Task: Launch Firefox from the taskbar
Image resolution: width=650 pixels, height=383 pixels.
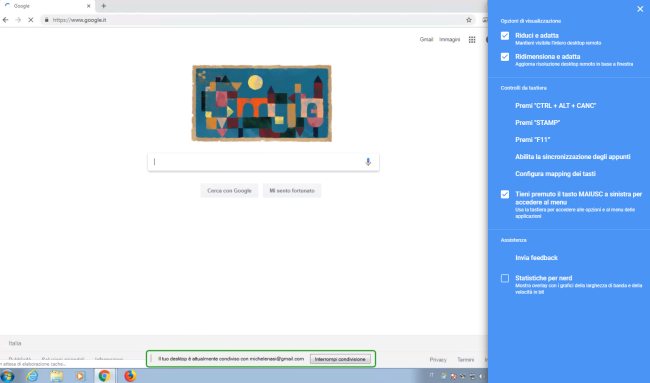Action: [130, 376]
